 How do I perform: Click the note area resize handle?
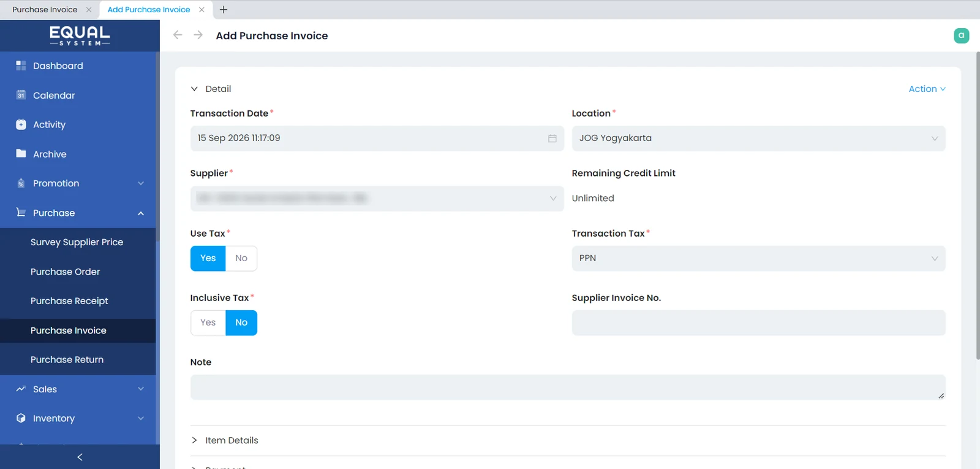(941, 395)
